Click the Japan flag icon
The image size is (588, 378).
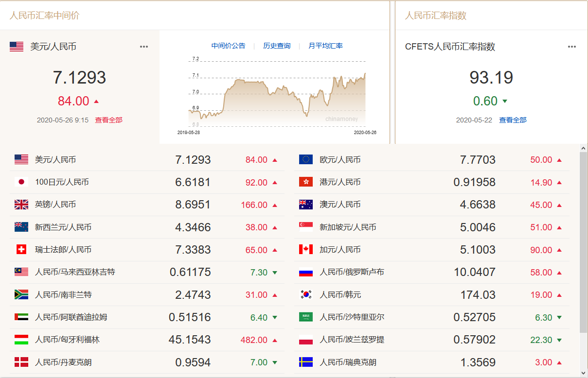21,182
